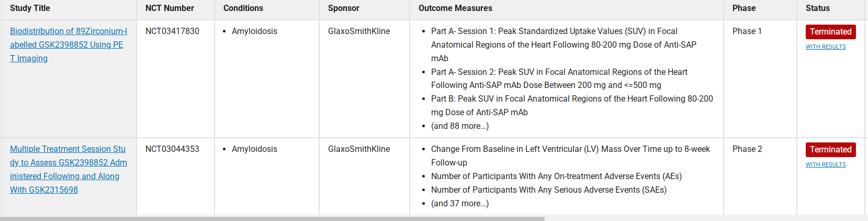Click the "(and 88 more...)" outcome text
The height and width of the screenshot is (221, 868).
click(x=460, y=126)
